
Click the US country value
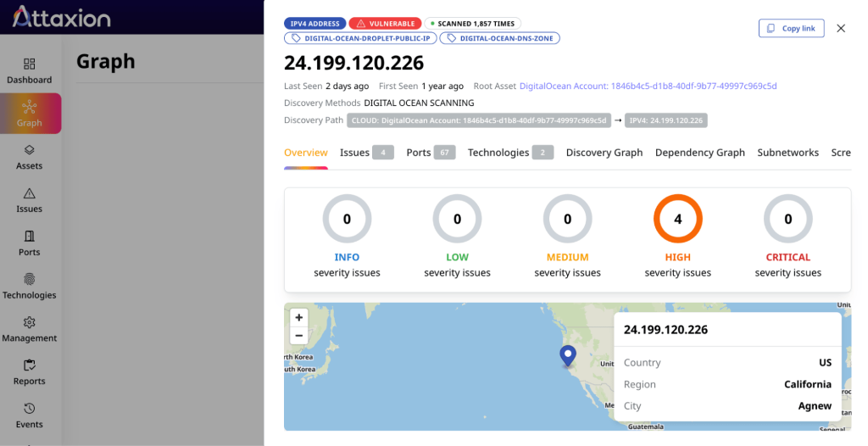826,362
